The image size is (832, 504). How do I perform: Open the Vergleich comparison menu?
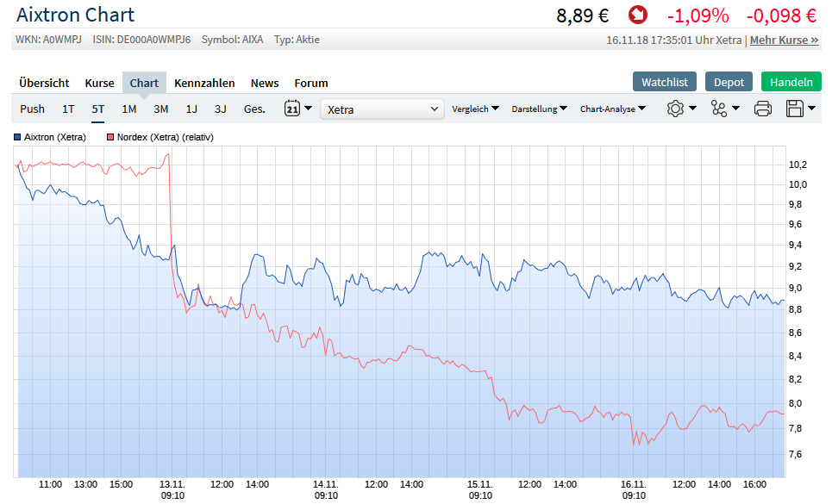[x=475, y=109]
